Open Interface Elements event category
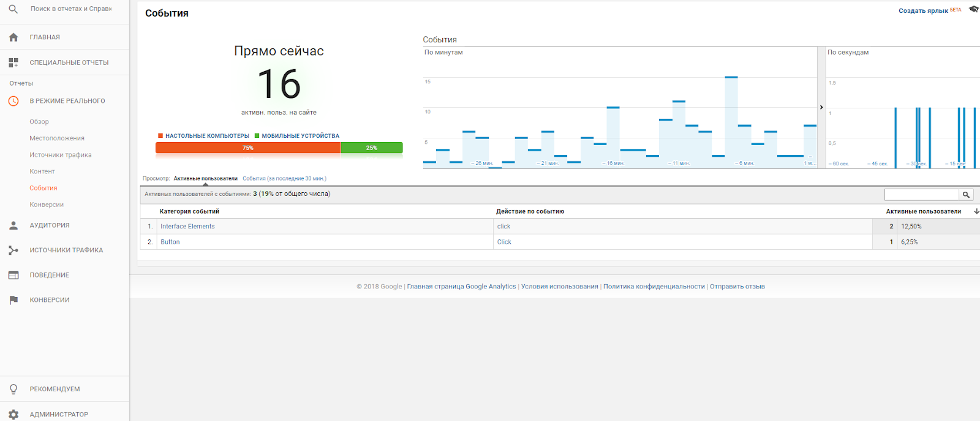Screen dimensions: 980x425 [187, 227]
